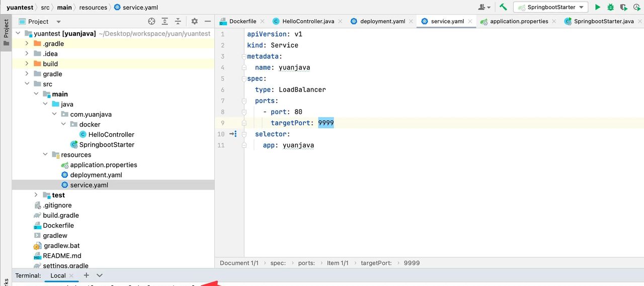Run with coverage shield icon

click(x=624, y=7)
